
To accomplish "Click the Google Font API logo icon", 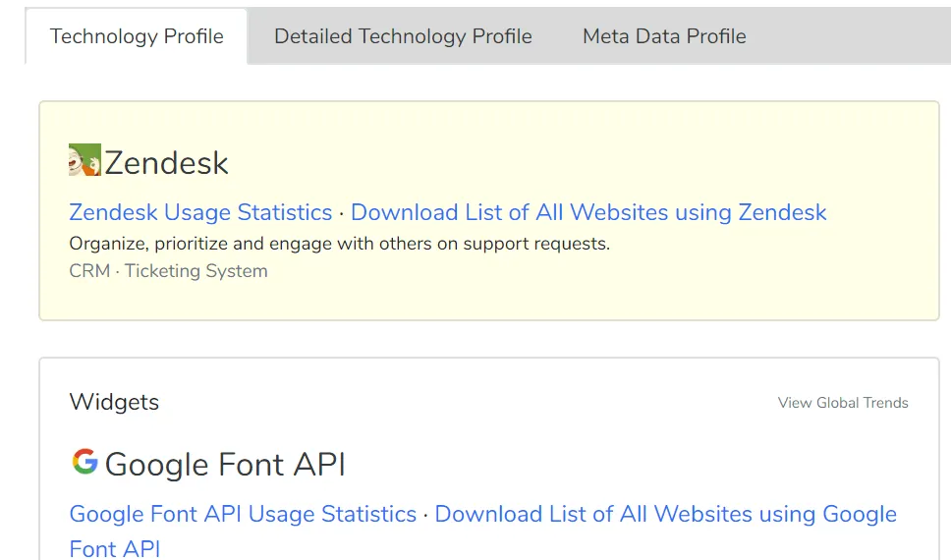I will (x=84, y=461).
